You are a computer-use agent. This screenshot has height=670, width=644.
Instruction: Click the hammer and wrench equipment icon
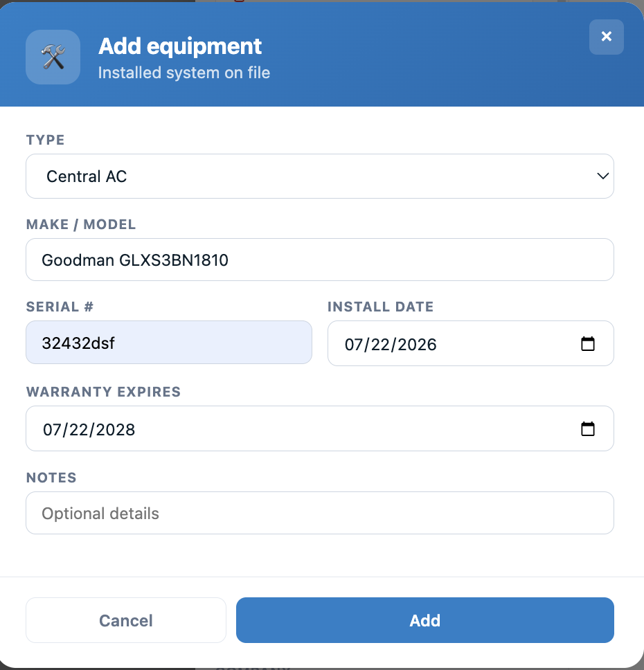[x=53, y=57]
